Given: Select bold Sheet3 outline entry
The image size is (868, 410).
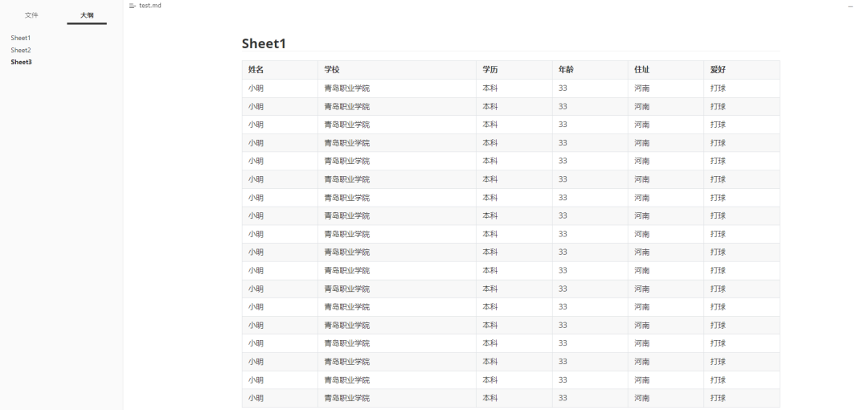Looking at the screenshot, I should click(x=21, y=62).
